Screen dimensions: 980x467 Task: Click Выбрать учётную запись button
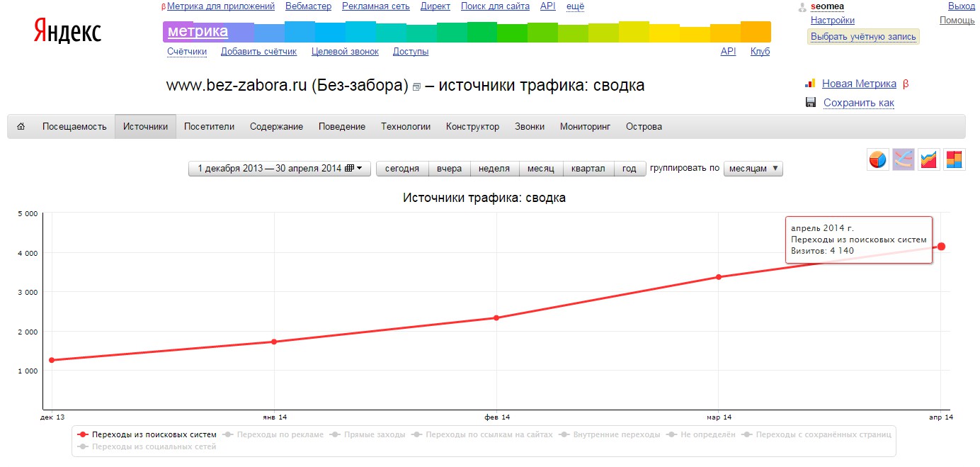click(863, 37)
